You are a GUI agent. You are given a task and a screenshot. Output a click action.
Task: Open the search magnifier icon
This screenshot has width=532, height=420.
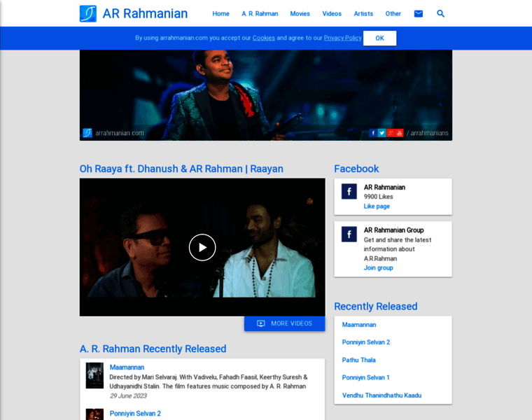tap(440, 13)
